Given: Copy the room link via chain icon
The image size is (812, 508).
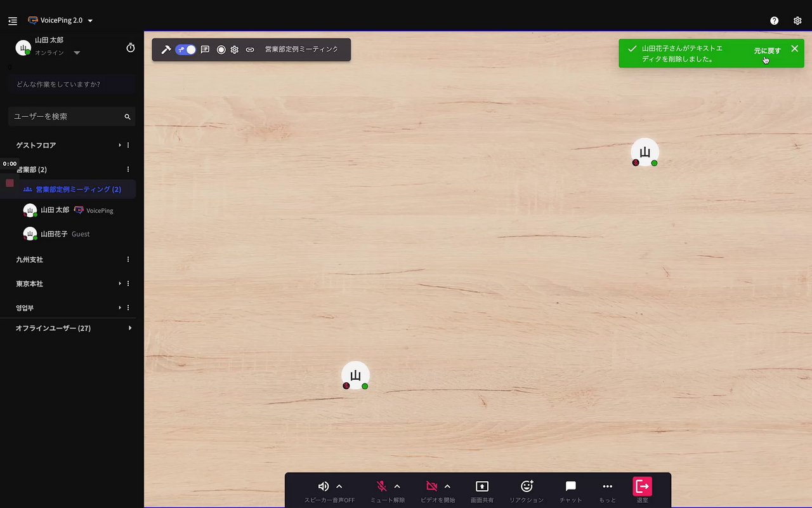Looking at the screenshot, I should (x=250, y=50).
